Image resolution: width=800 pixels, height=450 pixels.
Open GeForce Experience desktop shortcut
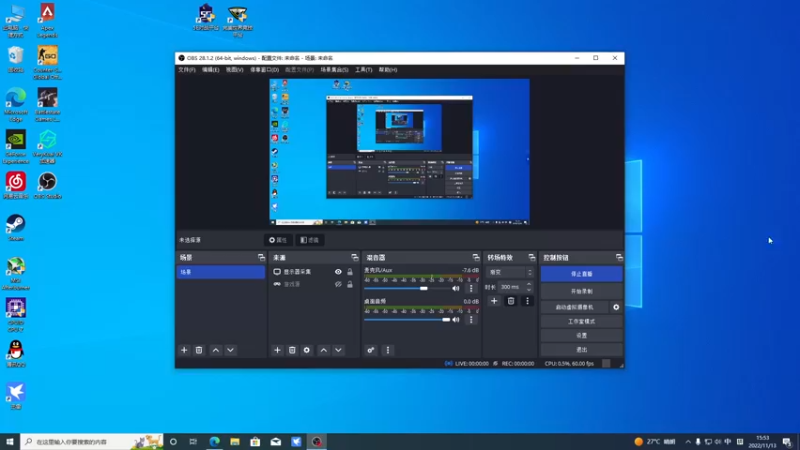(x=16, y=147)
